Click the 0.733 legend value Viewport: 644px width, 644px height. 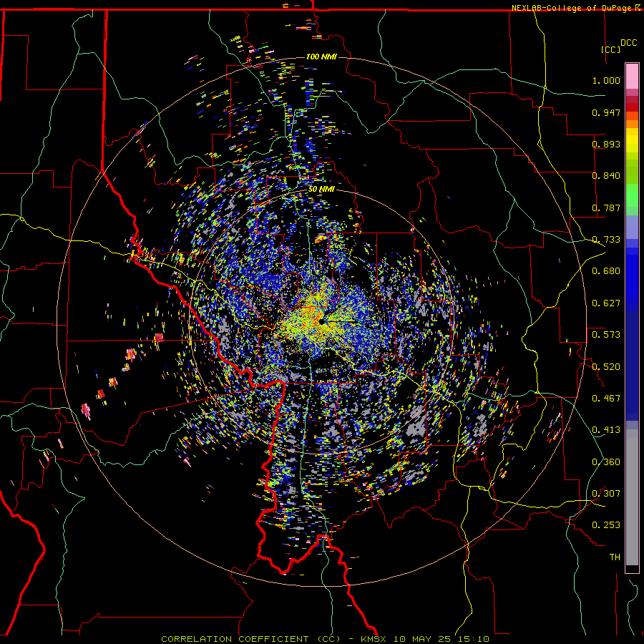pyautogui.click(x=606, y=240)
